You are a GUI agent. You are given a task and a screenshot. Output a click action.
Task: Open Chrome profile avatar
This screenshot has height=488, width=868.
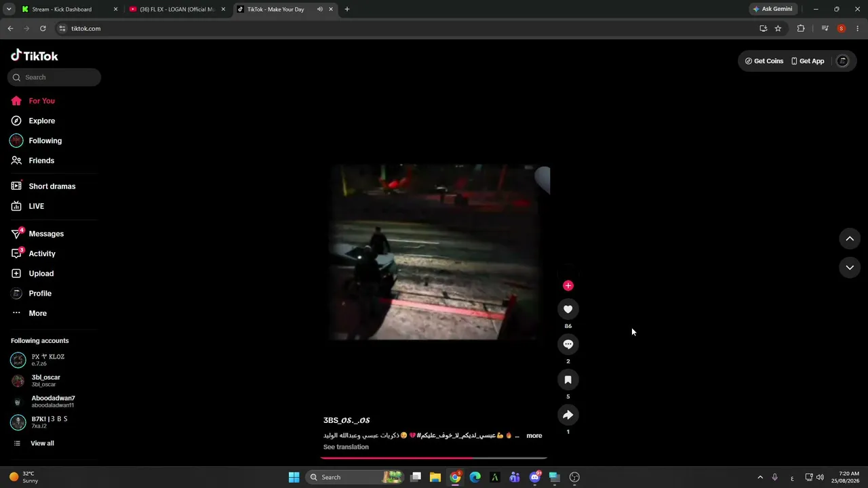[842, 28]
